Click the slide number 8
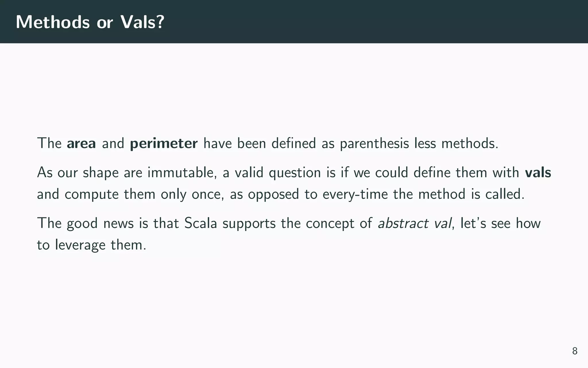The image size is (588, 368). click(575, 351)
